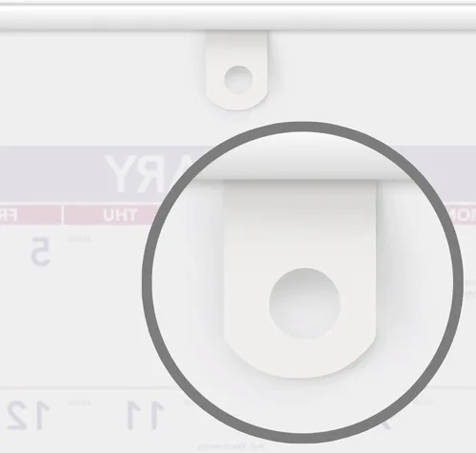
Task: Click the mirrored ARY month heading
Action: [x=148, y=173]
